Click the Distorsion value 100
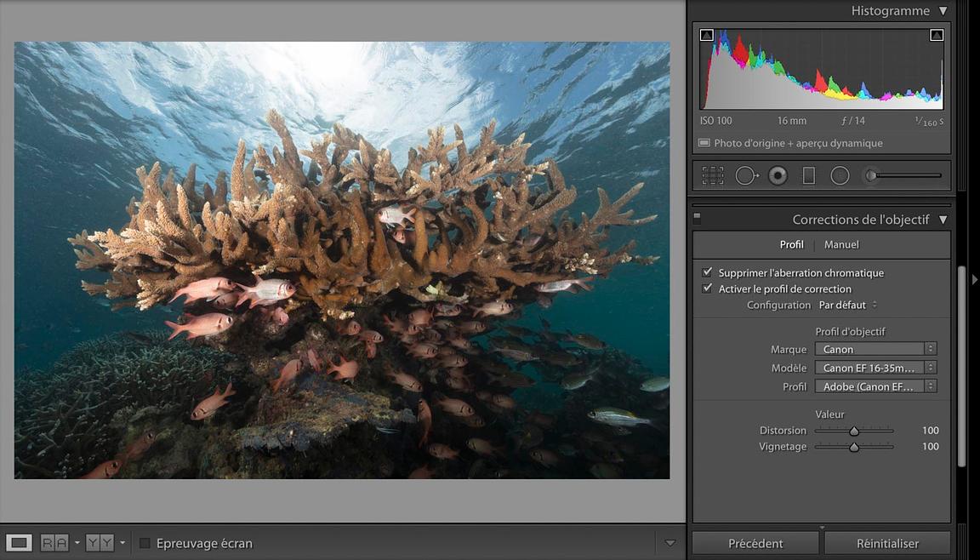980x560 pixels. pos(930,430)
